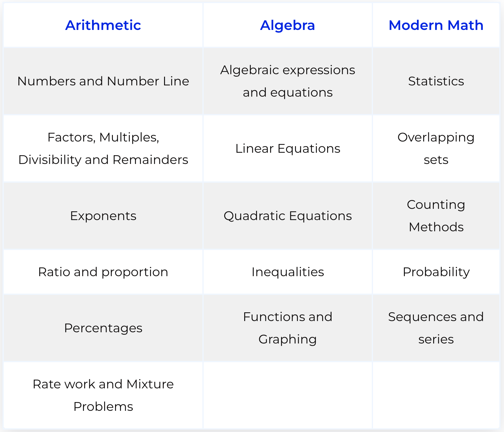
Task: Click the Linear Equations topic
Action: (x=287, y=148)
